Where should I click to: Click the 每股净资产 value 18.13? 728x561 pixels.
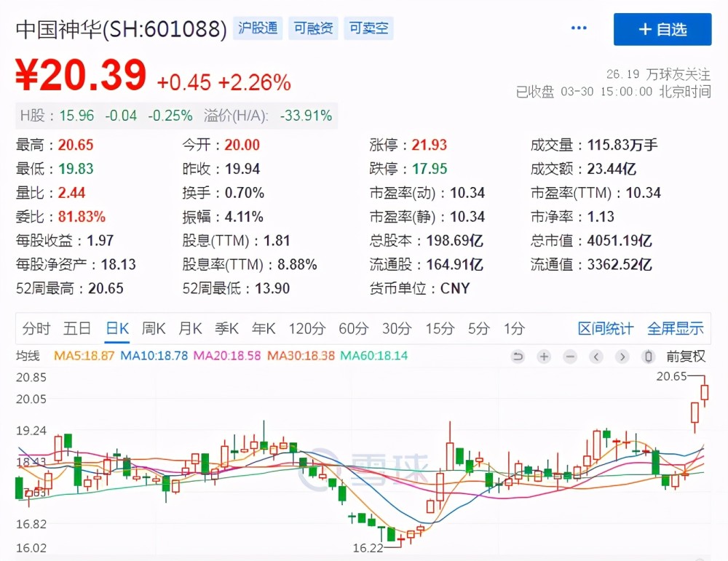coord(119,265)
